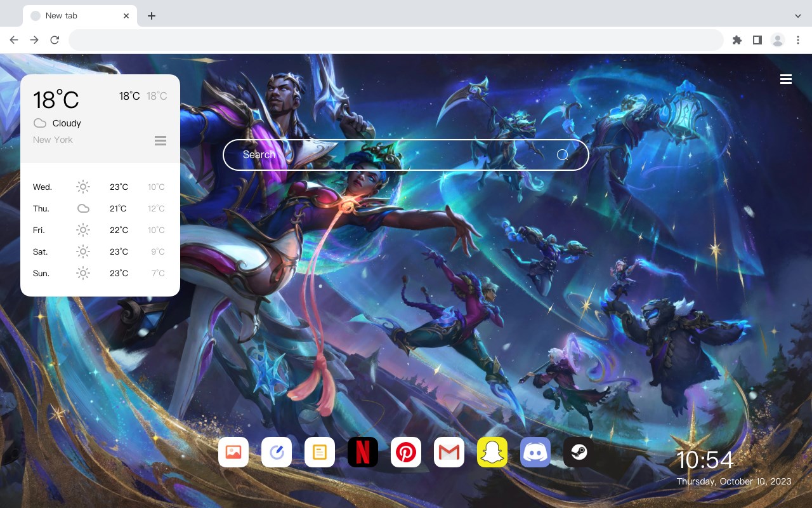The image size is (812, 508).
Task: Click the Cloudy condition text
Action: coord(67,123)
